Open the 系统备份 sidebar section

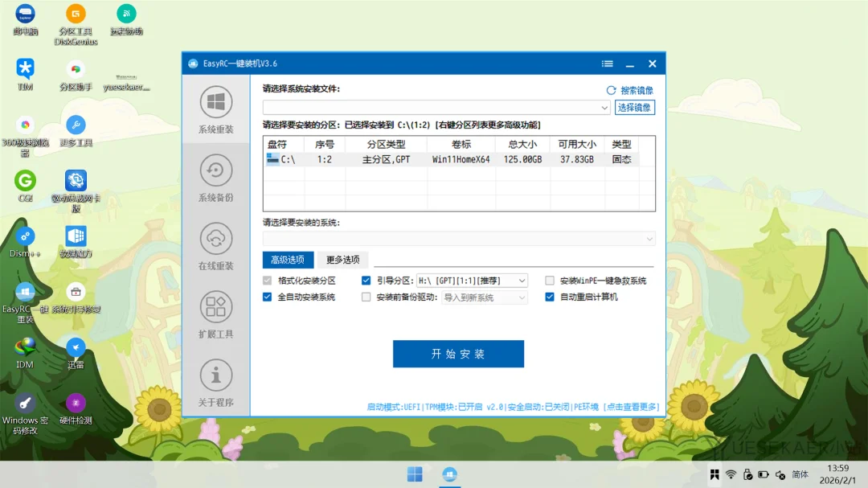[x=216, y=178]
